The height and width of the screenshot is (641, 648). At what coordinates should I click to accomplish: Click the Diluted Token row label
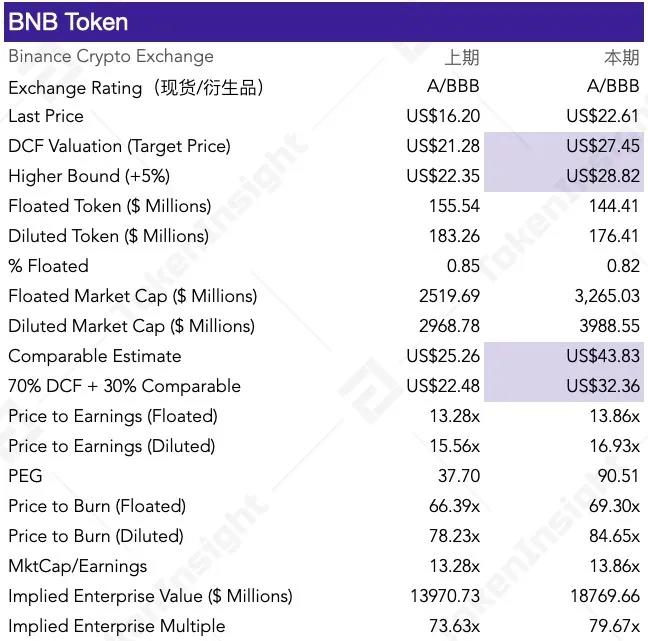coord(108,236)
